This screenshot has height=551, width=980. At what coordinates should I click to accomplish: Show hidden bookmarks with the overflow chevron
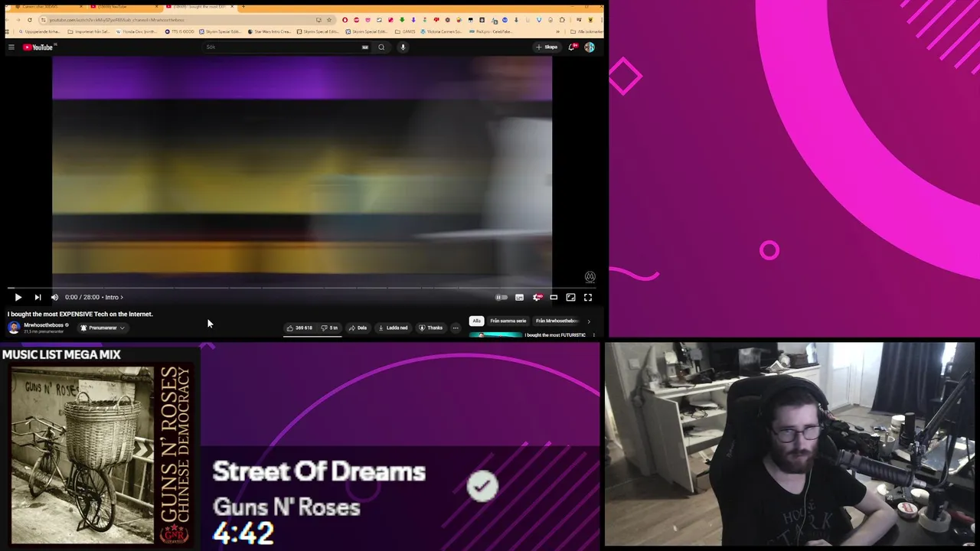[x=557, y=32]
